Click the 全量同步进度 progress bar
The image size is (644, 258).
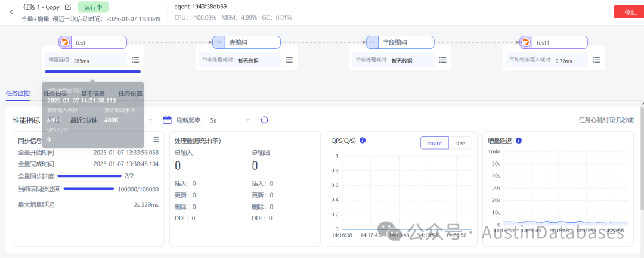pyautogui.click(x=89, y=176)
